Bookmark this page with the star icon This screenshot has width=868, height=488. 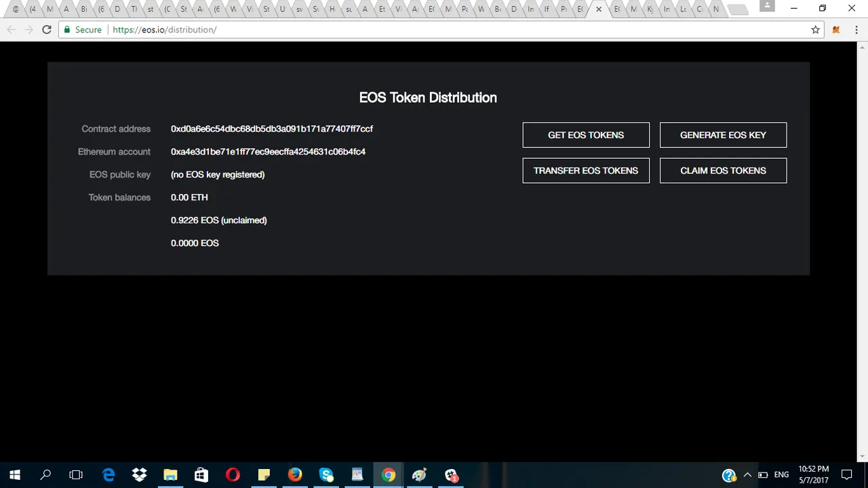[815, 30]
